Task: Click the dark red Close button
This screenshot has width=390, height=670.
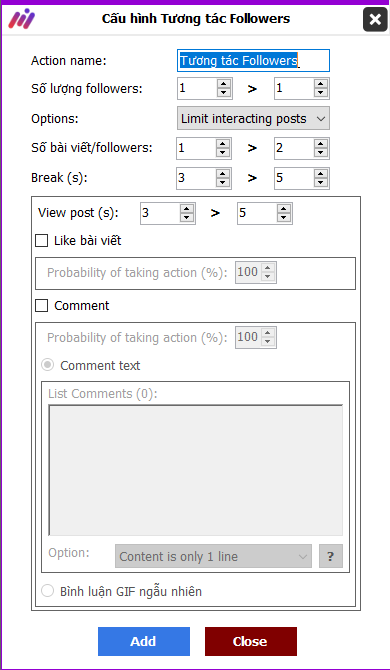Action: click(x=251, y=641)
